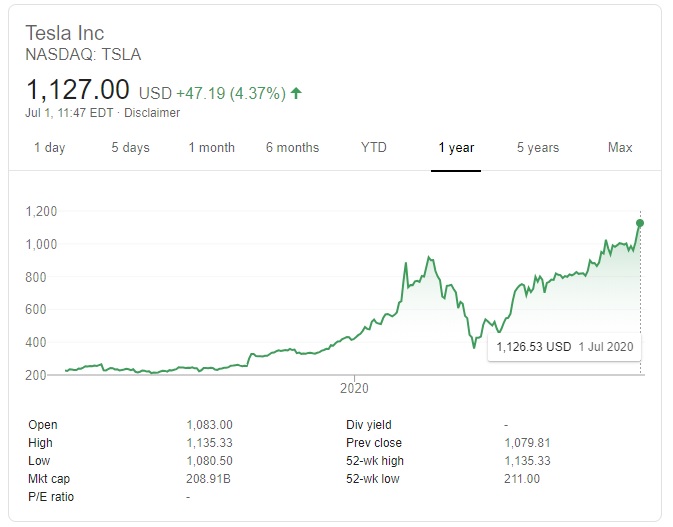Select the active 1 year tab
The image size is (673, 527).
[x=456, y=148]
